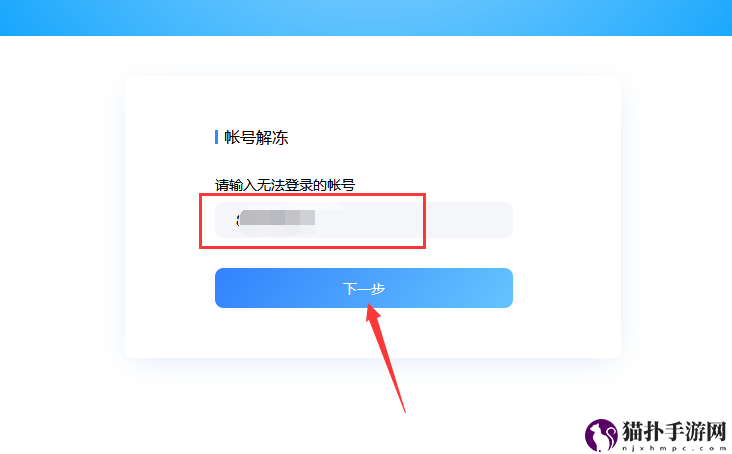This screenshot has height=454, width=732.
Task: Click the 猫扑手游网 watermark text
Action: (674, 431)
